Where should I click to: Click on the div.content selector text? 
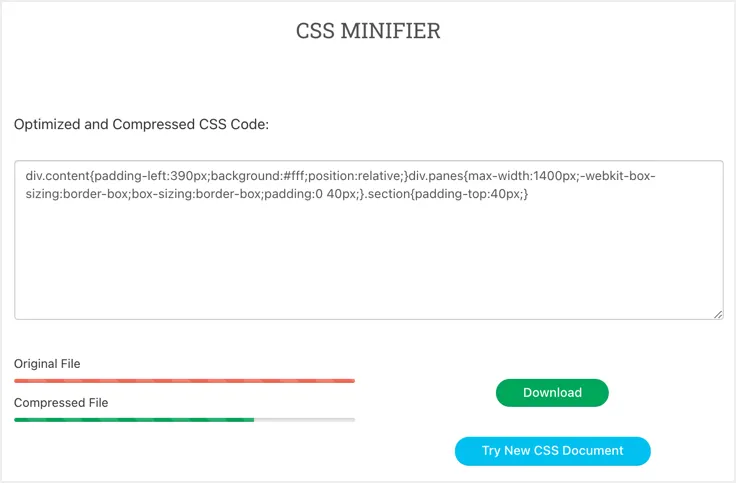(x=57, y=176)
